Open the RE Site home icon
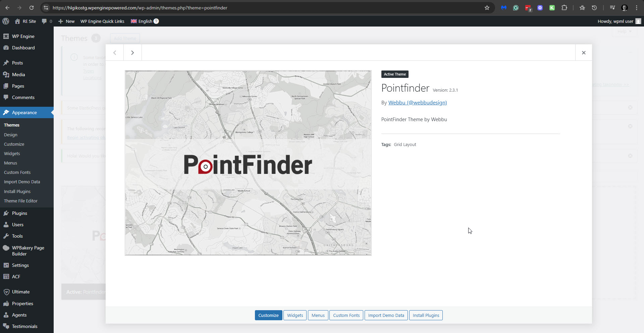This screenshot has height=333, width=644. click(x=17, y=21)
